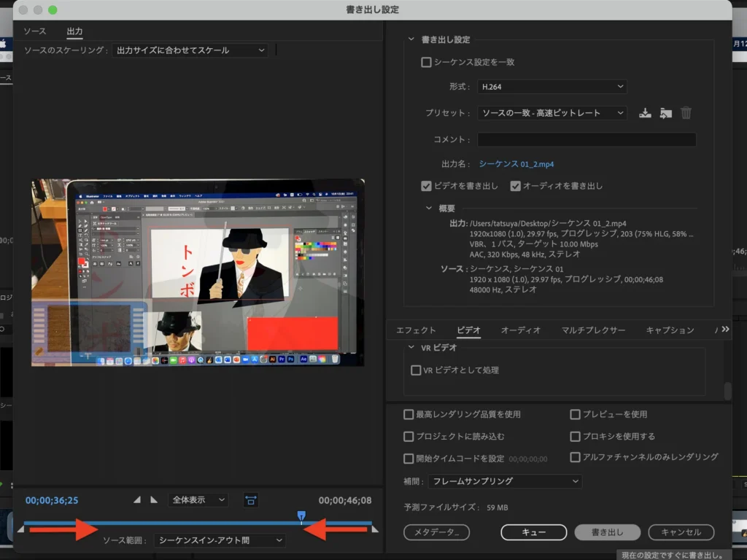Collapse the 書き出し設定 section chevron

pyautogui.click(x=411, y=39)
